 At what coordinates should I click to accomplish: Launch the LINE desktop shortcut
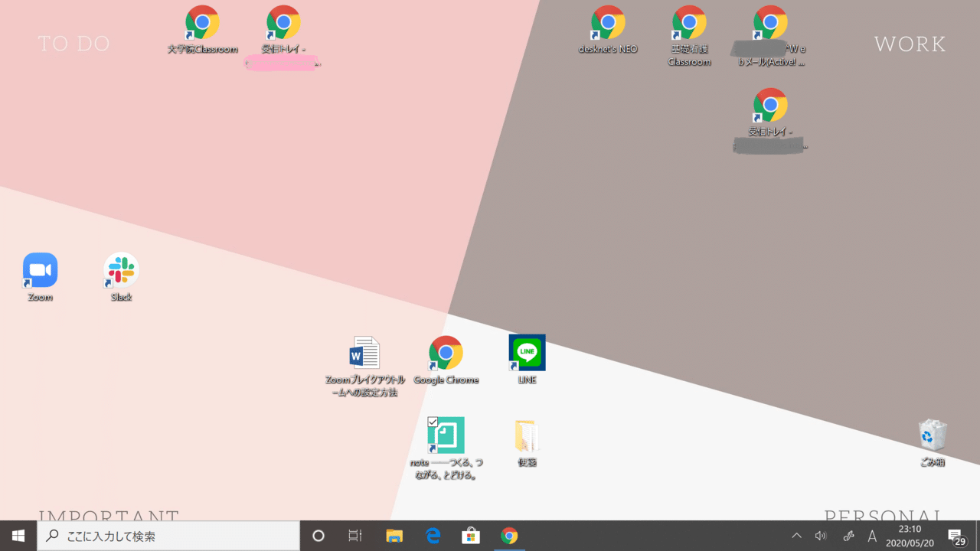(x=527, y=360)
